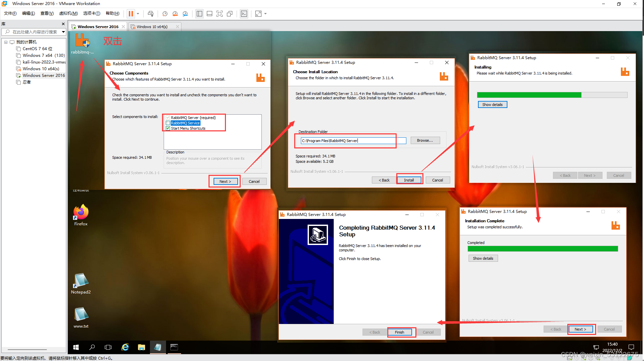Collapse the 我的计算机 tree node

click(6, 42)
